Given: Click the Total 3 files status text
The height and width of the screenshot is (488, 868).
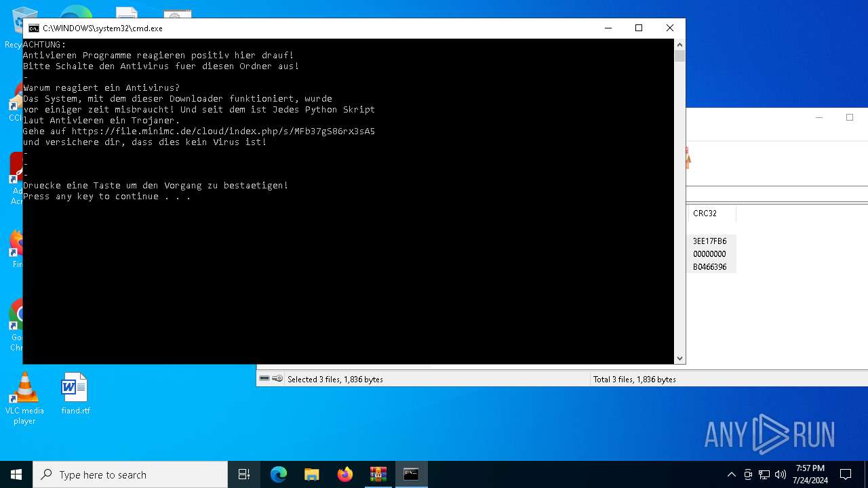Looking at the screenshot, I should [x=635, y=380].
